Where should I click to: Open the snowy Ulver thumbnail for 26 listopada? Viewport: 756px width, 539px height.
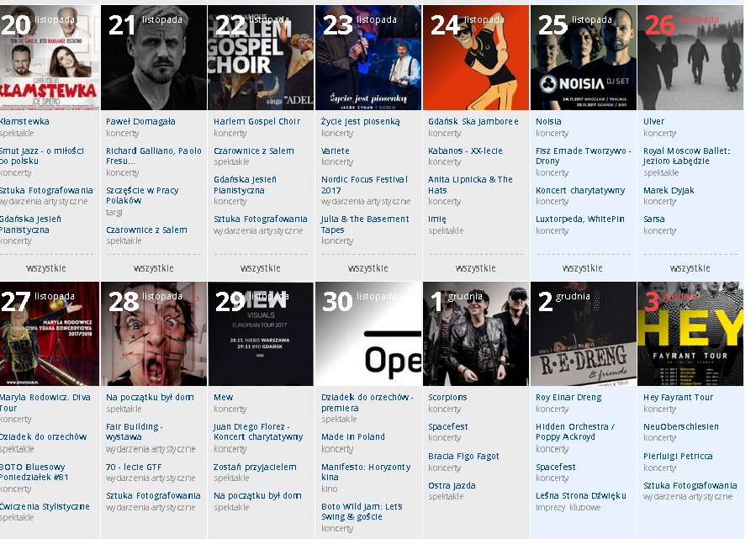point(690,58)
